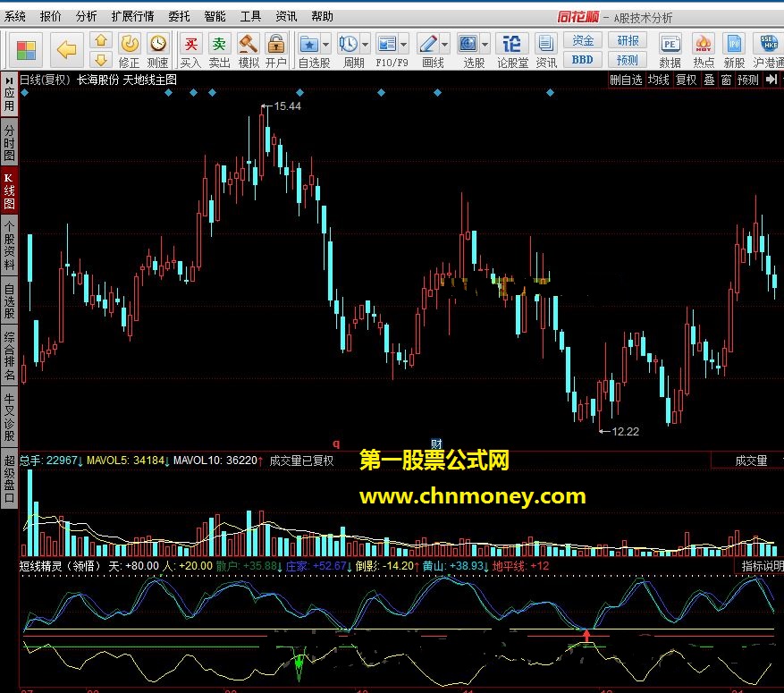Open the 综合排名 sidebar tab
This screenshot has height=693, width=784.
click(9, 356)
